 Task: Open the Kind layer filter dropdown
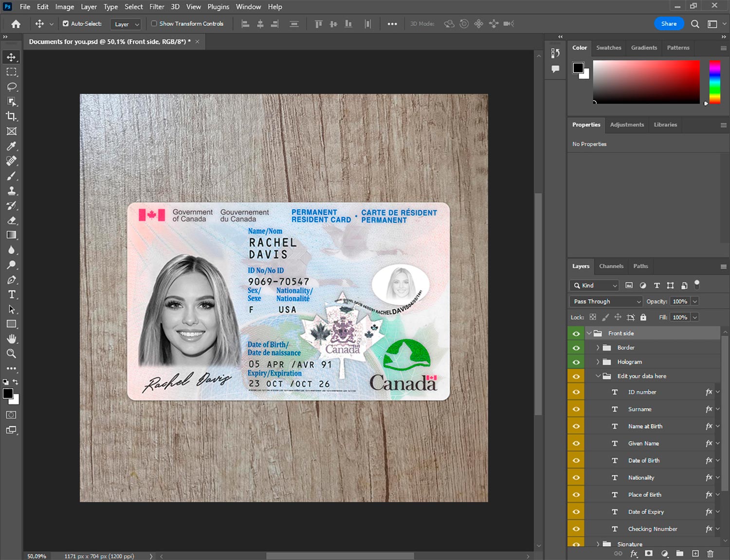pyautogui.click(x=595, y=286)
